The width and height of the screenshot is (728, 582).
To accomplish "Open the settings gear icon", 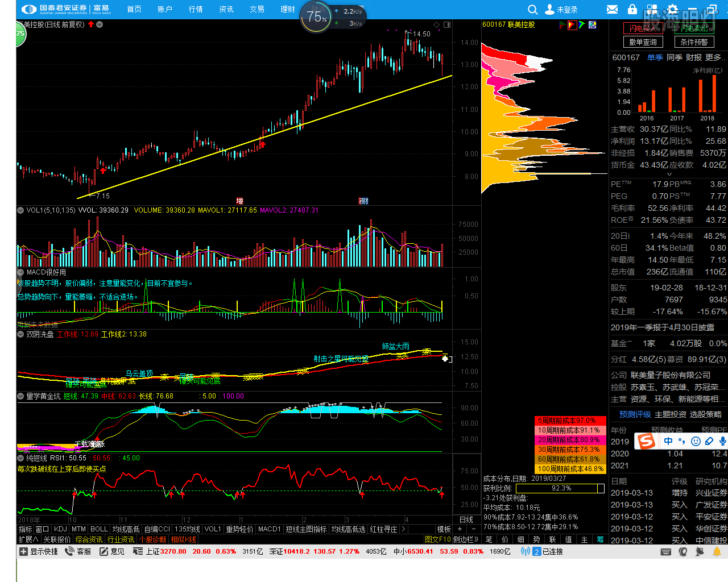I will (673, 9).
